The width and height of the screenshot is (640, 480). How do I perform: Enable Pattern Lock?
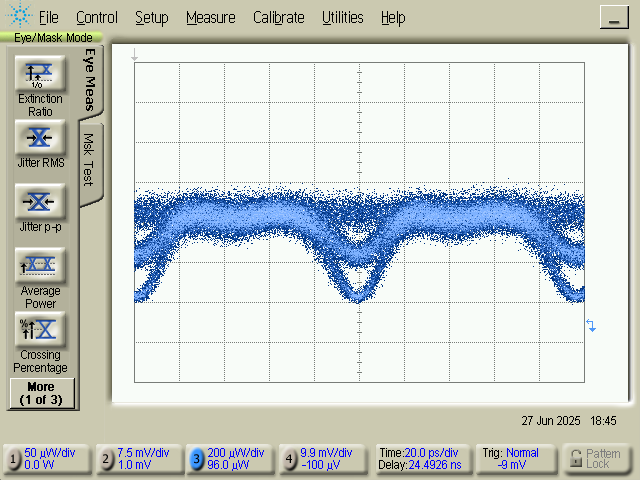tap(596, 459)
